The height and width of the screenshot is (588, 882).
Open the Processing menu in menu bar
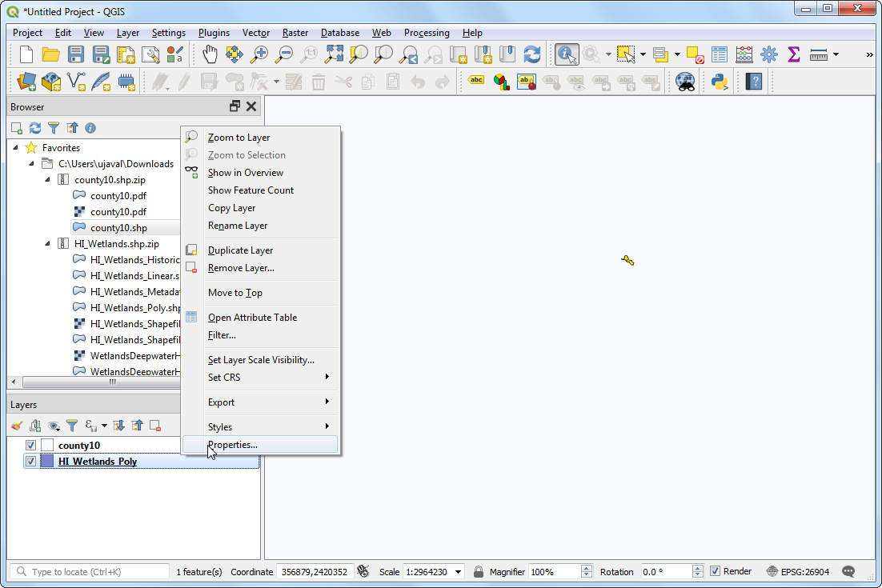[x=427, y=33]
